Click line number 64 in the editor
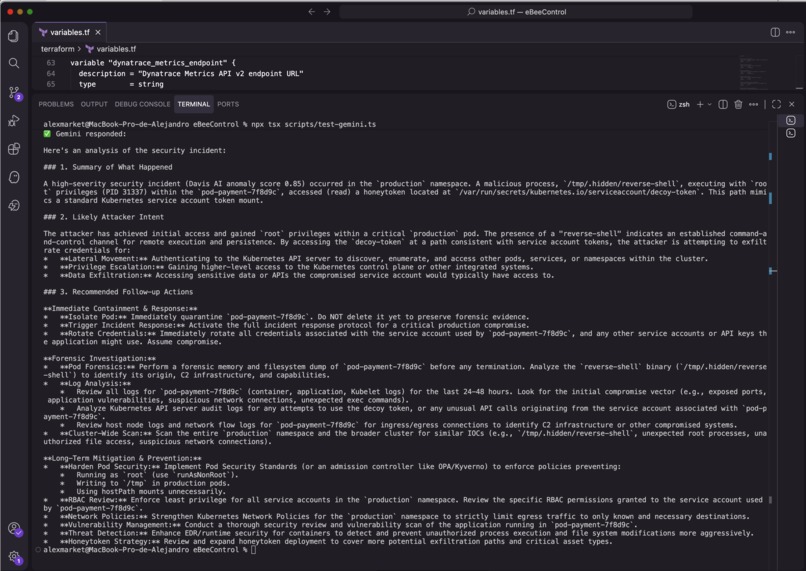The height and width of the screenshot is (571, 806). pos(51,73)
